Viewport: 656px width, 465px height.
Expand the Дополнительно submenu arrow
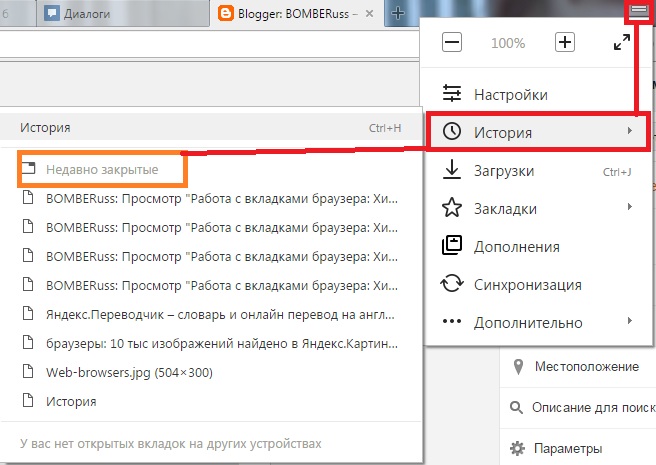630,321
